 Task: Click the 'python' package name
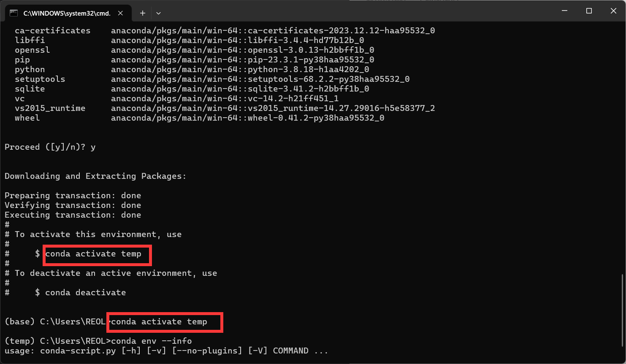tap(30, 70)
